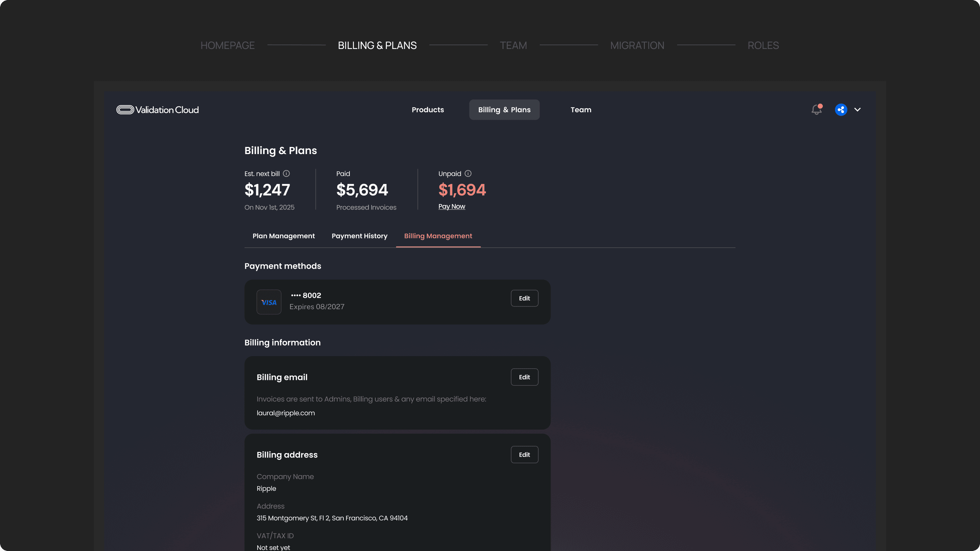The width and height of the screenshot is (980, 551).
Task: Jump to the MIGRATION section label
Action: [637, 46]
